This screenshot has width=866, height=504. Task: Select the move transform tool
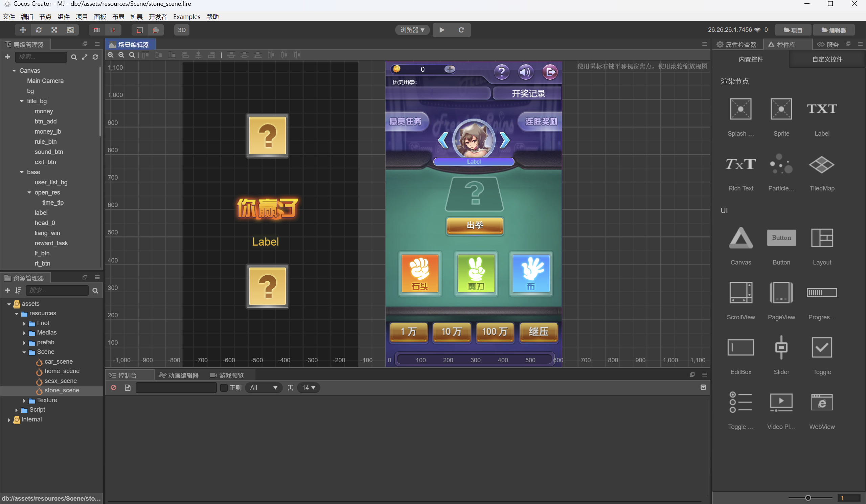click(x=23, y=30)
